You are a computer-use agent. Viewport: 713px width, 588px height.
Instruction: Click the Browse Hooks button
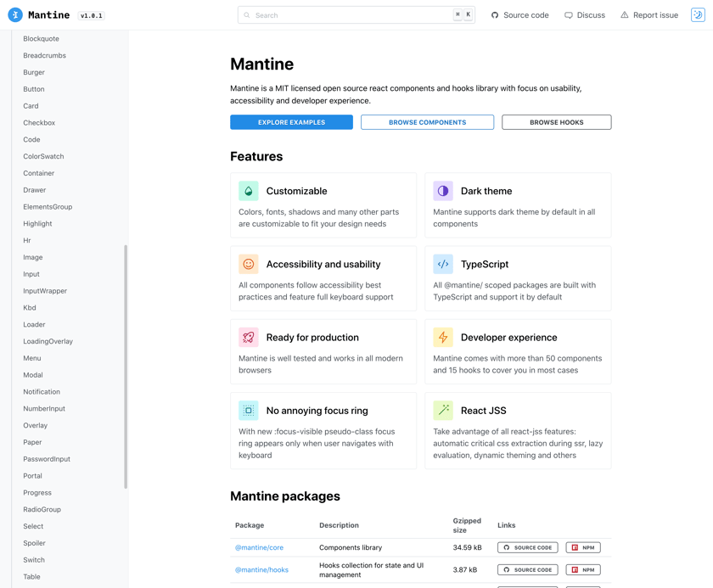[x=557, y=122]
